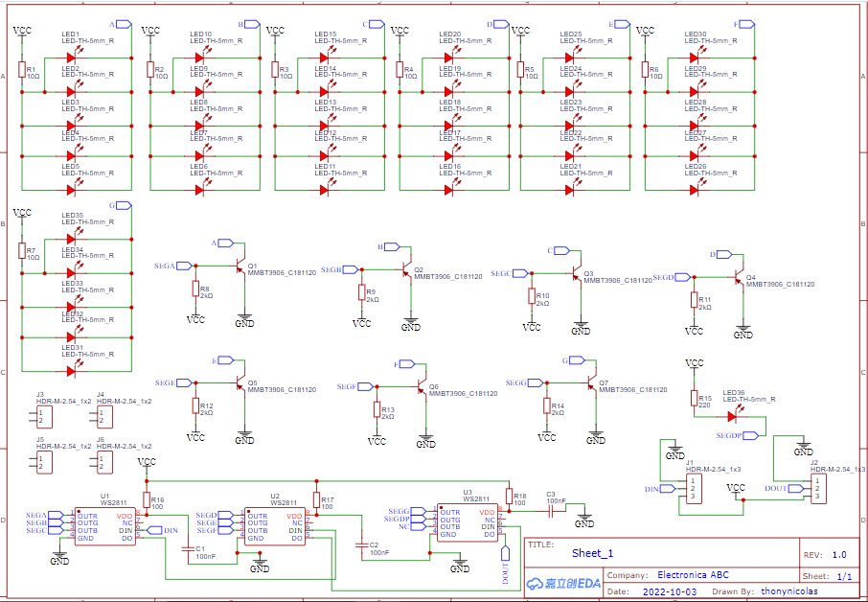Click net port A above LED1

124,24
